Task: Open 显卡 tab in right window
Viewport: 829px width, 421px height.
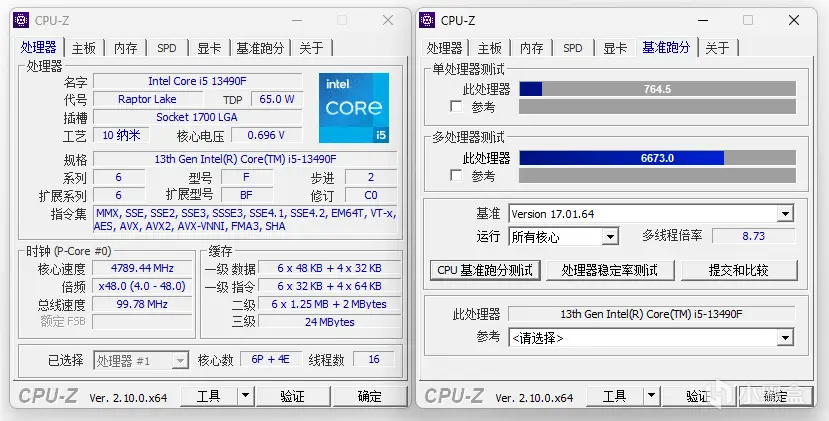Action: click(615, 48)
